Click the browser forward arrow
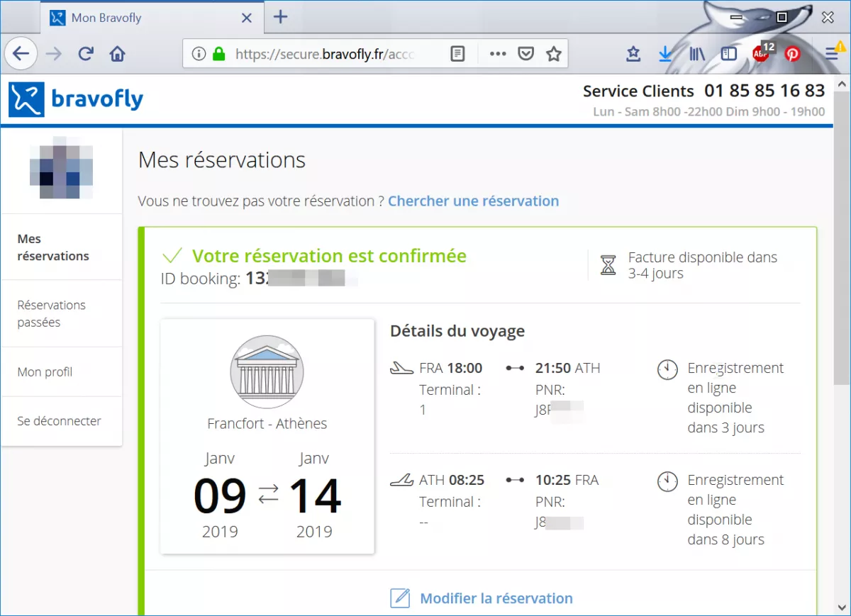The height and width of the screenshot is (616, 851). pos(54,54)
